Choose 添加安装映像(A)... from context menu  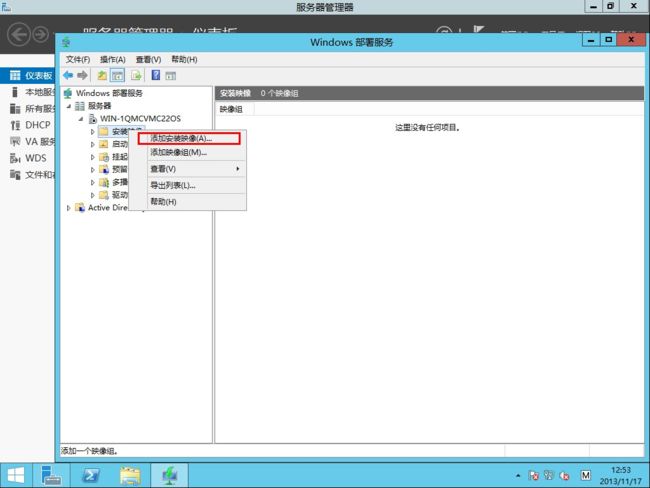(x=189, y=138)
